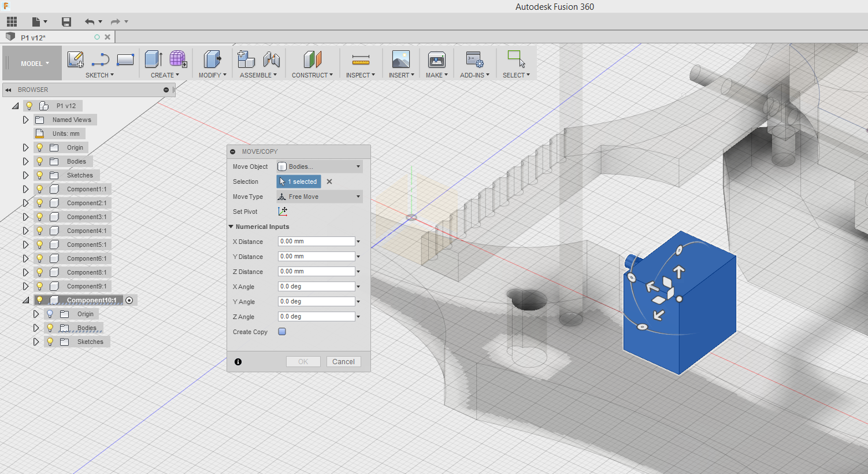The image size is (868, 474).
Task: Clear the selection with the X icon
Action: [329, 182]
